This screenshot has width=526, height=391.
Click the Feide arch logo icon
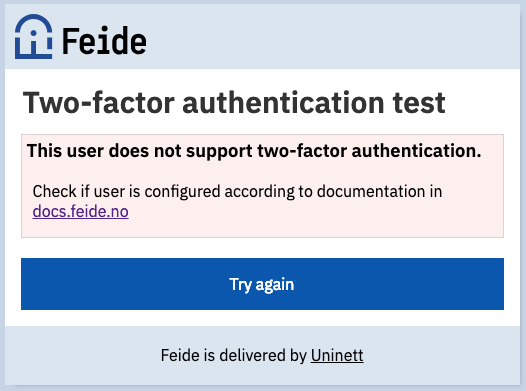click(x=34, y=37)
